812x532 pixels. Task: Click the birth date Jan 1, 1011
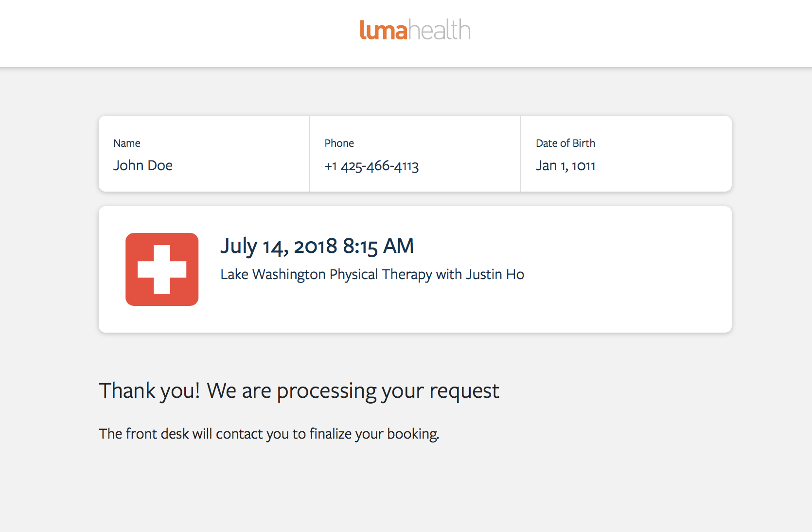tap(565, 166)
